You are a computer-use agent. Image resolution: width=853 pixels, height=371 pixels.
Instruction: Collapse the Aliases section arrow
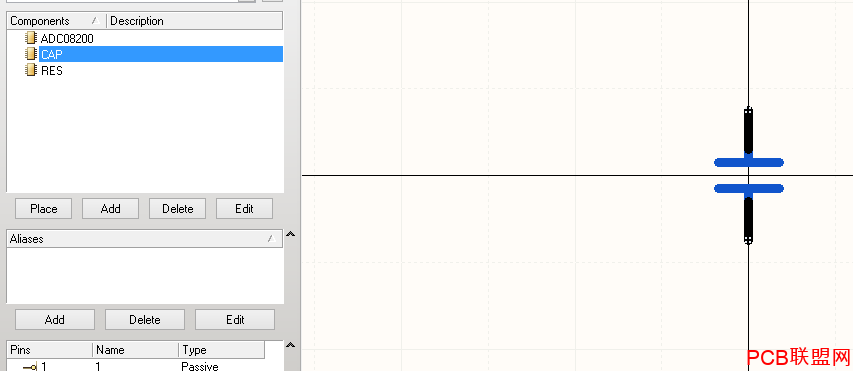291,234
